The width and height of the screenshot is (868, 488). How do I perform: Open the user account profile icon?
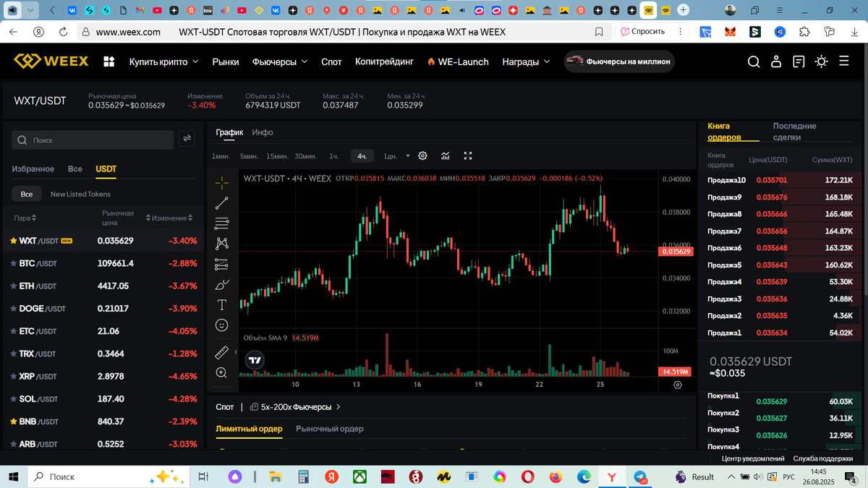pyautogui.click(x=776, y=62)
